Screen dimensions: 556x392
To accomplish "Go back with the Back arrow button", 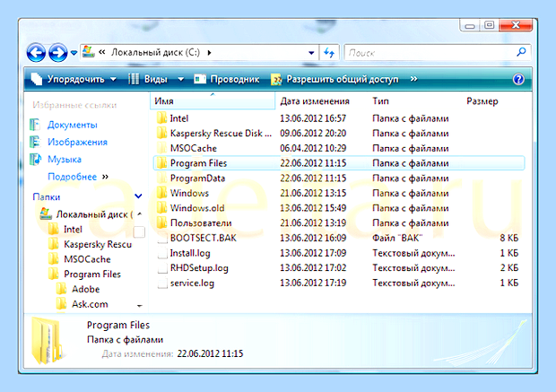I will pyautogui.click(x=36, y=53).
